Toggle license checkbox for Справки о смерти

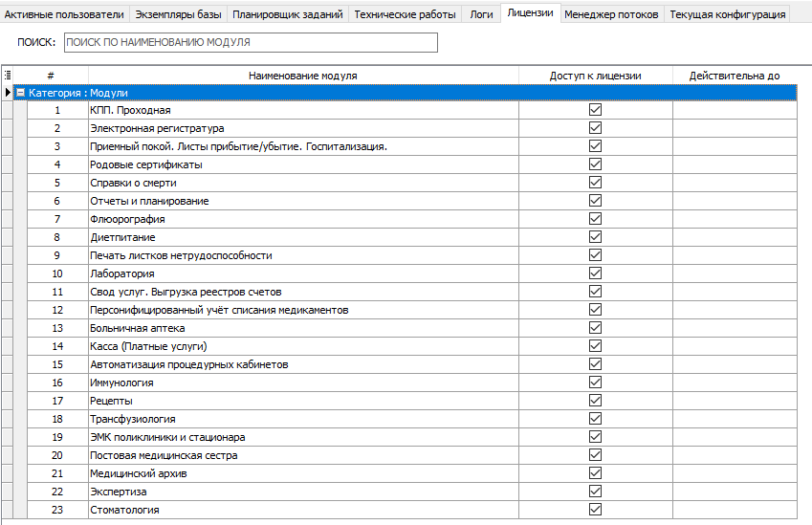[596, 183]
